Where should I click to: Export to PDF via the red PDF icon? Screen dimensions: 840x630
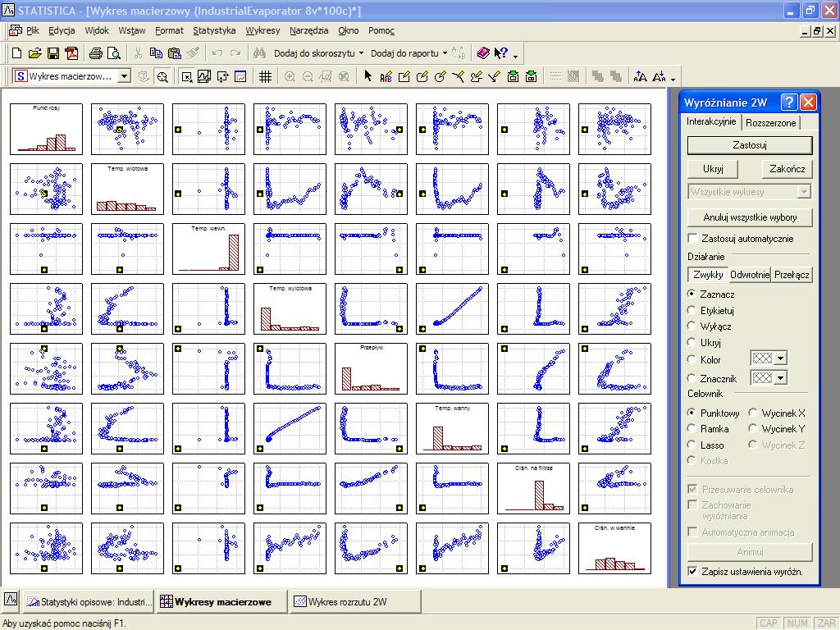click(x=71, y=53)
